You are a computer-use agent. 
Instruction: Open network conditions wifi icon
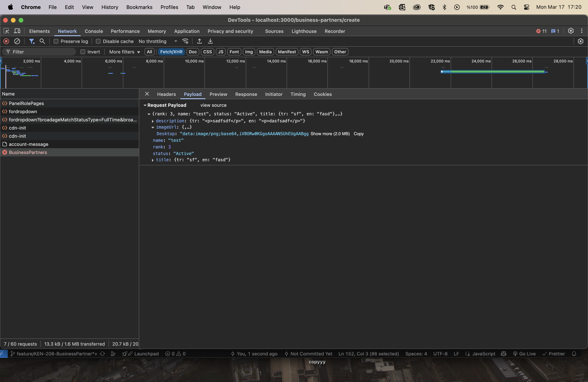pos(185,41)
